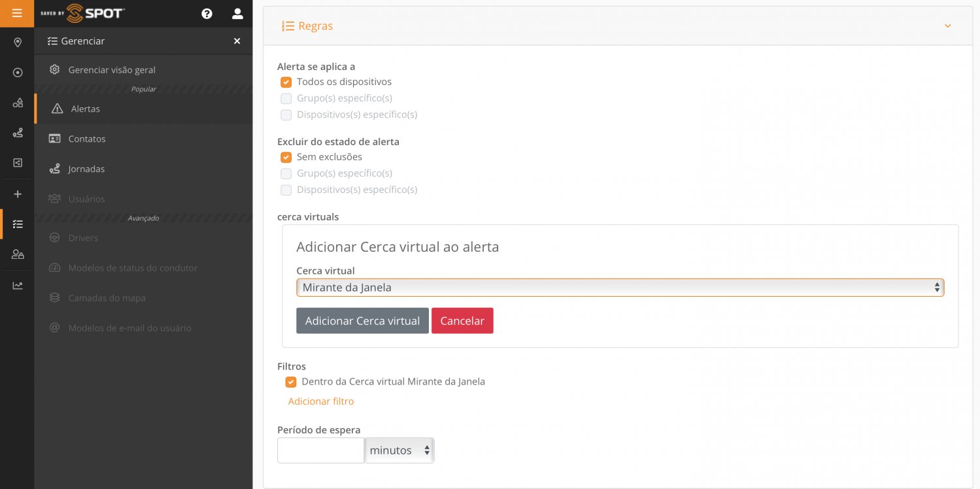Image resolution: width=980 pixels, height=489 pixels.
Task: Open the chart reports icon in sidebar
Action: coord(18,285)
